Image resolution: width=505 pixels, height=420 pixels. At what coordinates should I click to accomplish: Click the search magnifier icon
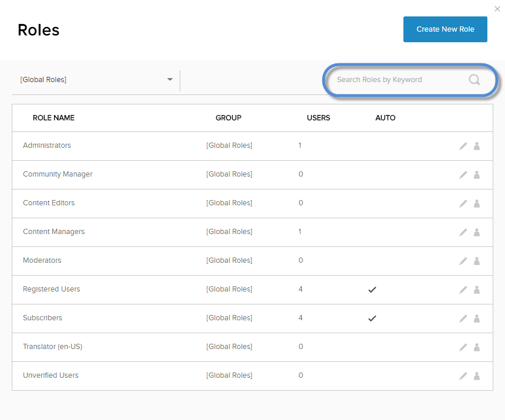point(474,80)
